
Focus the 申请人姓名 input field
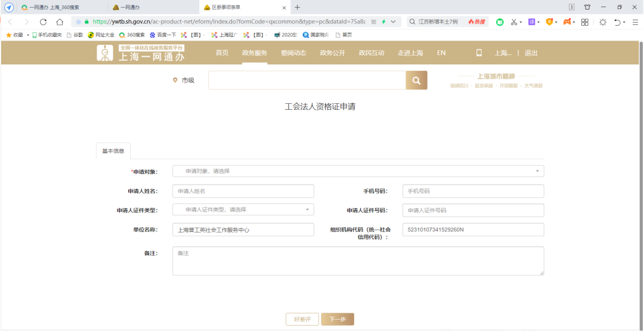tap(243, 191)
